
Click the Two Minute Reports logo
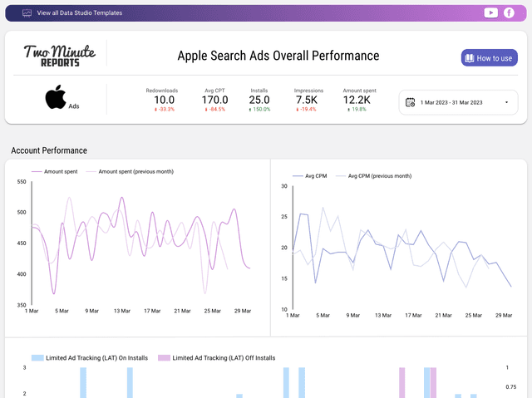coord(60,56)
